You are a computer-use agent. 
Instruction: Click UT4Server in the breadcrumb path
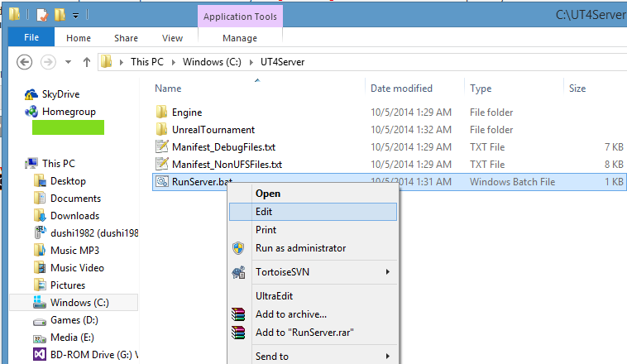tap(282, 62)
